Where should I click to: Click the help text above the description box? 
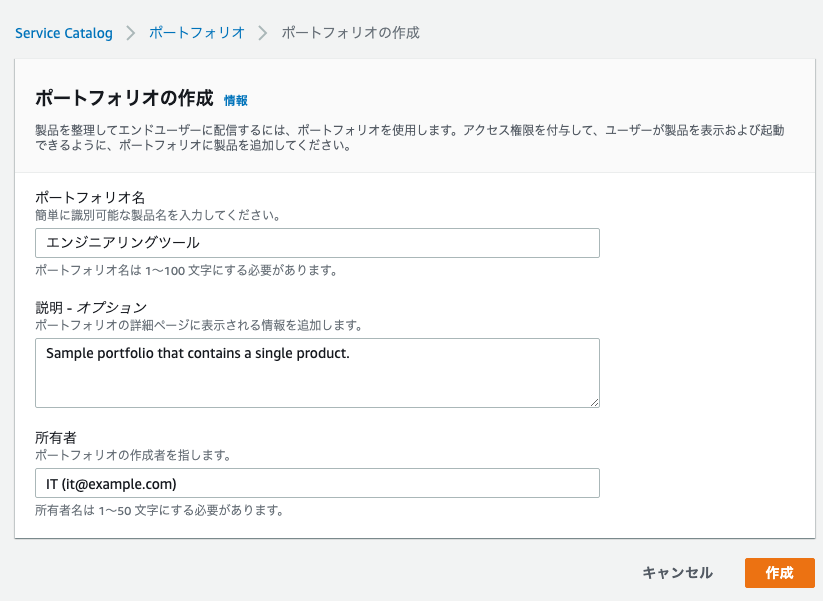coord(198,325)
